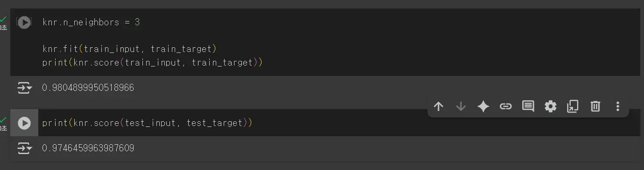The width and height of the screenshot is (644, 170).
Task: Select the 0.9746459963987609 output text
Action: tap(88, 148)
